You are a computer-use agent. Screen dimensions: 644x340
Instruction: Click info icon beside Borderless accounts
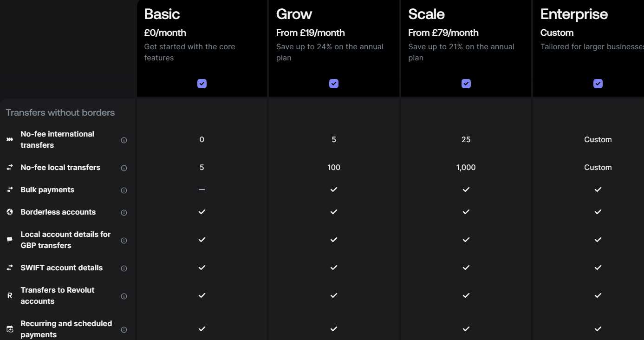coord(124,212)
